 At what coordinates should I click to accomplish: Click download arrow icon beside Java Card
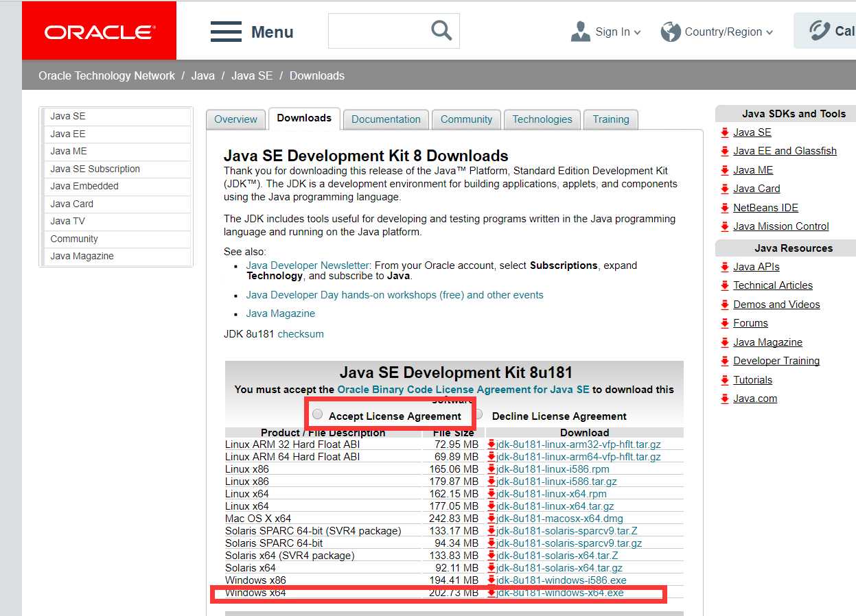(x=725, y=189)
